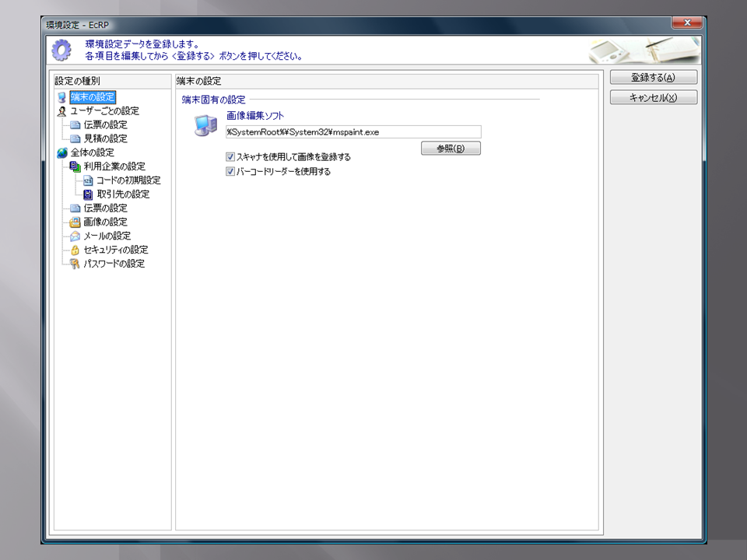Click the 123 icon for コードの初期設定

tap(88, 180)
